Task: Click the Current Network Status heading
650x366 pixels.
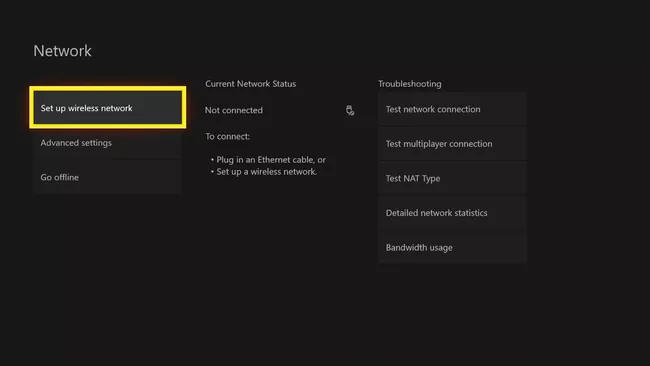Action: click(250, 84)
